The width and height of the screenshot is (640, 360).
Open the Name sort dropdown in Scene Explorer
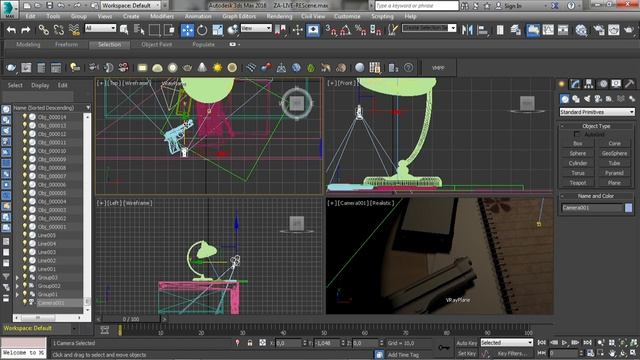pyautogui.click(x=88, y=108)
